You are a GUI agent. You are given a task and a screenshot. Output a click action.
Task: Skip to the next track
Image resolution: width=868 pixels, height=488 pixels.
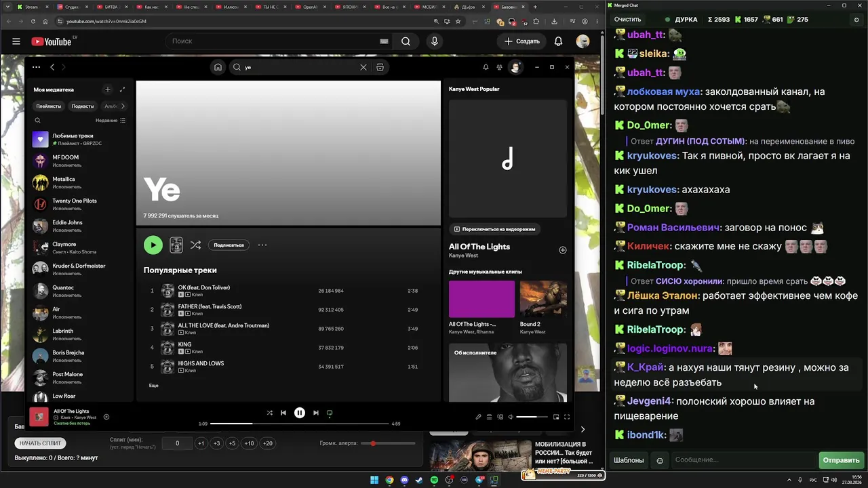(316, 413)
